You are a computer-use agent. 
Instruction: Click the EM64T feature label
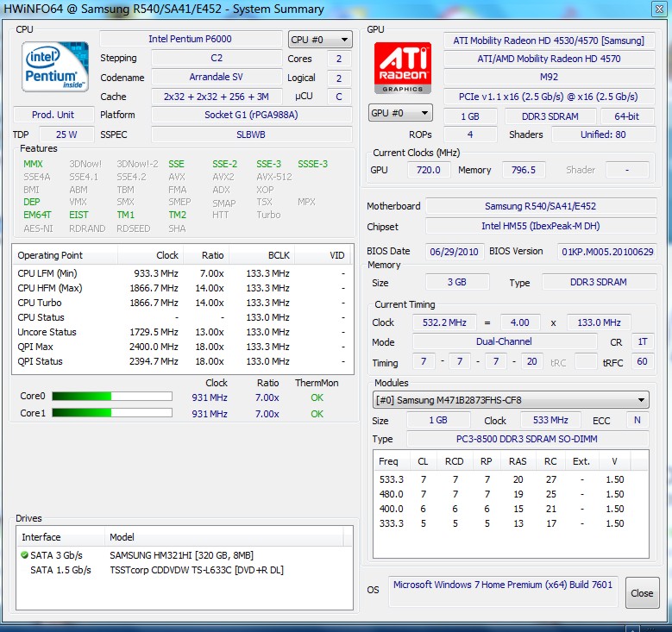pyautogui.click(x=37, y=215)
